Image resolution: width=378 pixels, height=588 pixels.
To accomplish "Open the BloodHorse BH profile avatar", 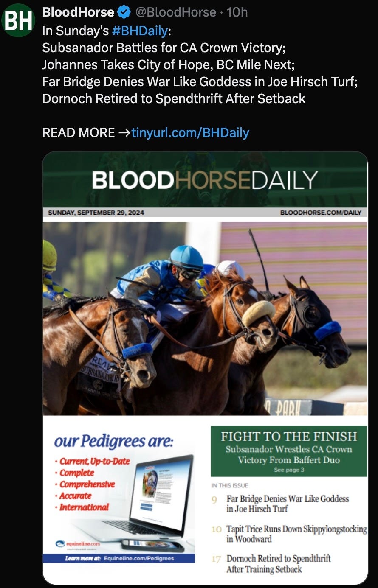I will point(18,20).
